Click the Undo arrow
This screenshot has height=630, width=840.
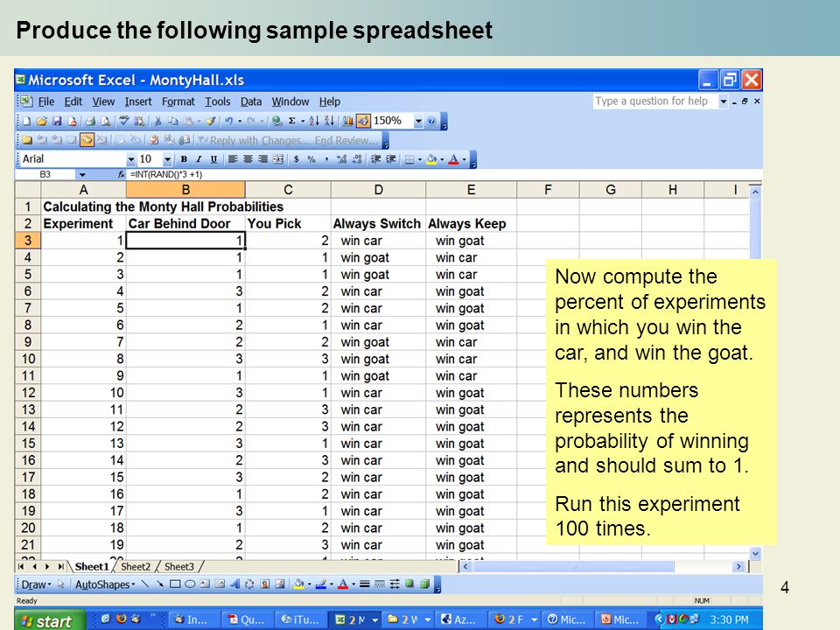coord(228,121)
